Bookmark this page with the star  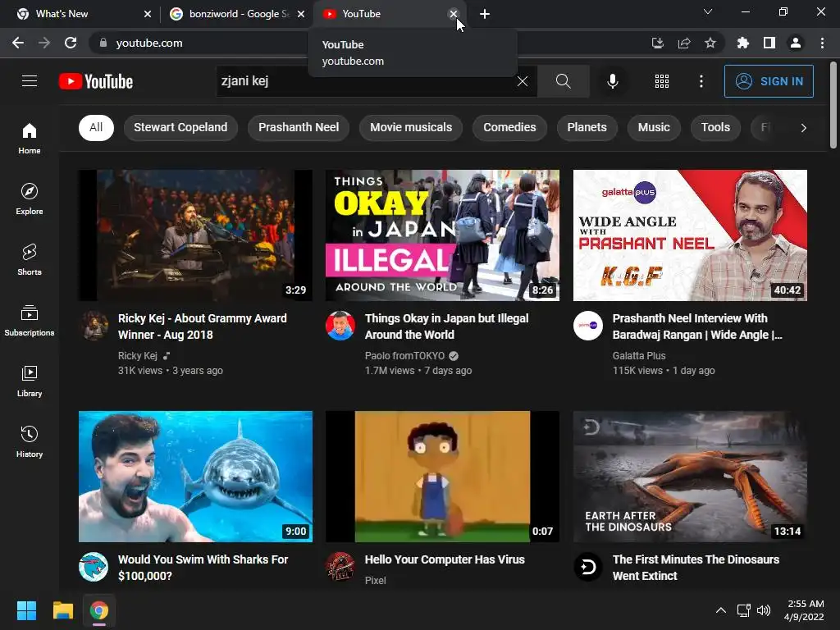point(710,43)
